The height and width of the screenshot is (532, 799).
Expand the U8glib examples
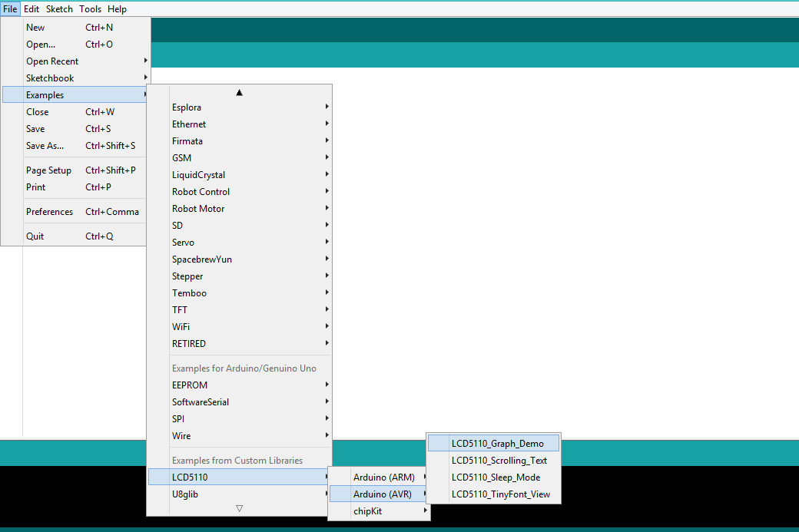pos(240,494)
